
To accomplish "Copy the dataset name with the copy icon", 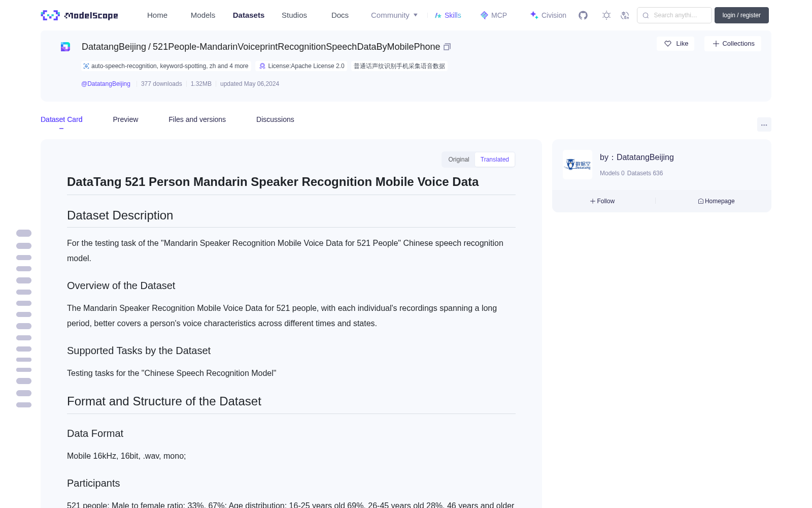I will coord(447,47).
